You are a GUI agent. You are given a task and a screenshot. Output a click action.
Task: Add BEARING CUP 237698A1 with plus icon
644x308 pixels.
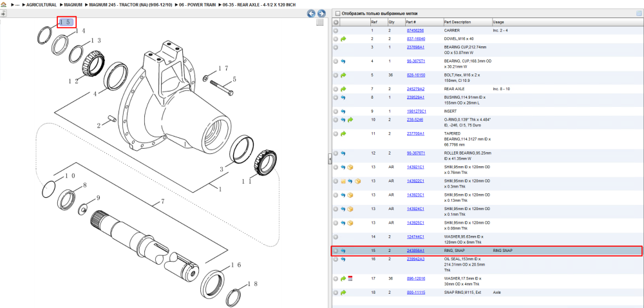[336, 47]
